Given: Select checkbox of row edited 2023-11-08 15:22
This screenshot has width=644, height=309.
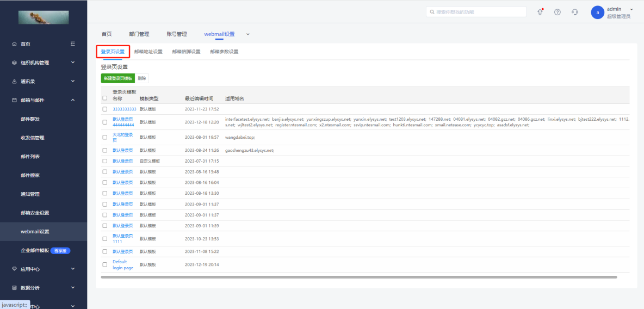Looking at the screenshot, I should (x=105, y=251).
